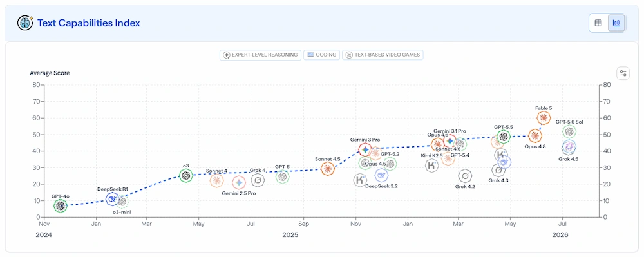The height and width of the screenshot is (257, 644).
Task: Switch to table view icon
Action: click(598, 23)
